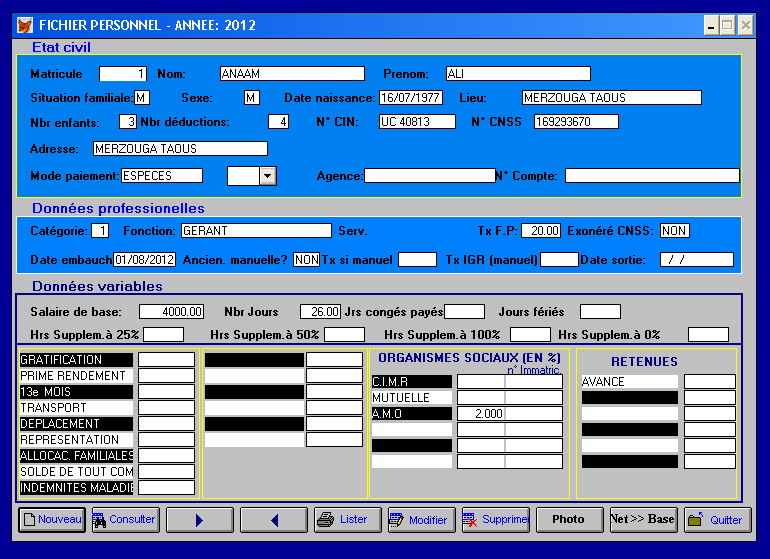770x559 pixels.
Task: Click the Nbr déductions field
Action: (x=278, y=122)
